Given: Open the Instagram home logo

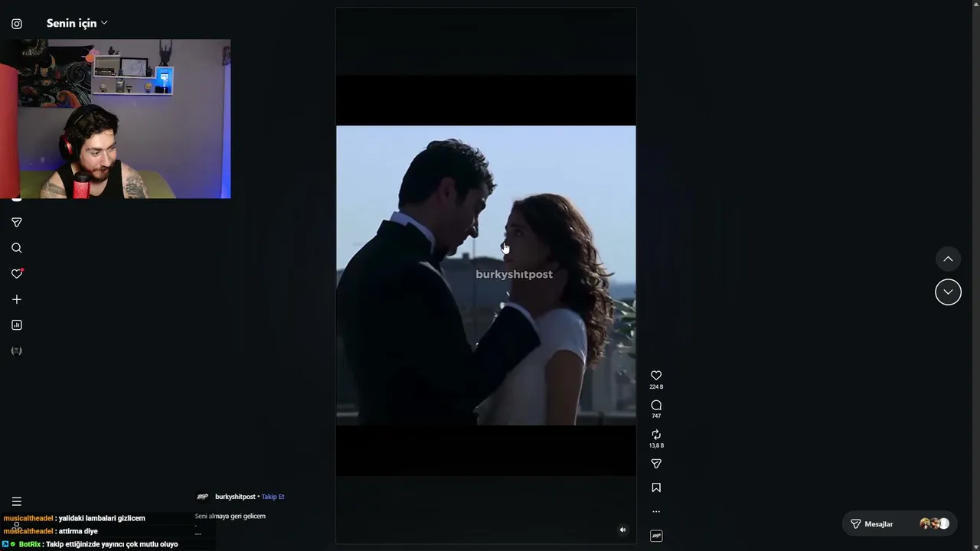Looking at the screenshot, I should click(17, 24).
